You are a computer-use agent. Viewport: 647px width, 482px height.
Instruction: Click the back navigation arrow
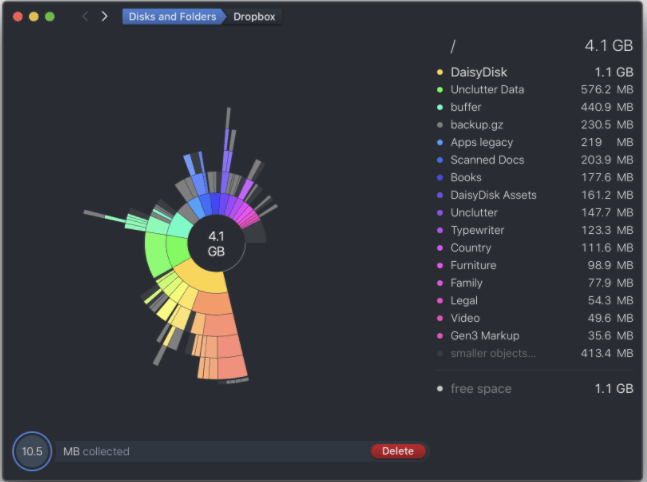pyautogui.click(x=85, y=17)
